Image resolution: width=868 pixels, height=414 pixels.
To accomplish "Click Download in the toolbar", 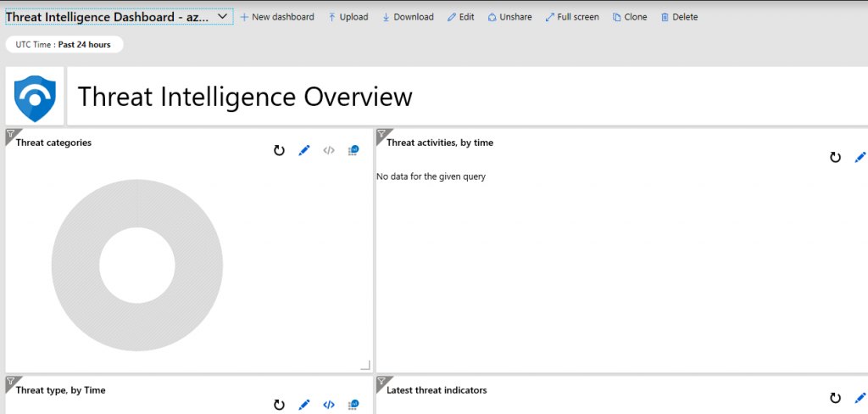I will (x=408, y=17).
